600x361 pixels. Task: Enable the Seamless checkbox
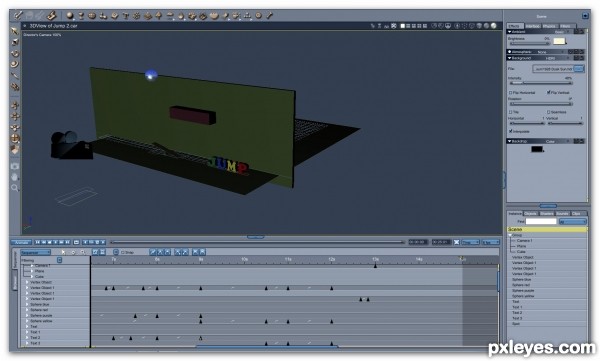549,112
